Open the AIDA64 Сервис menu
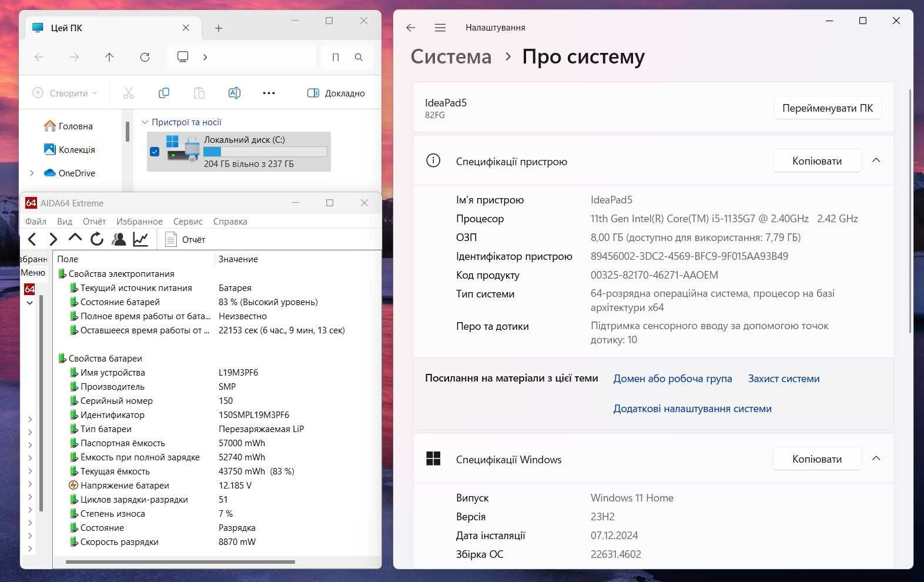 tap(188, 222)
